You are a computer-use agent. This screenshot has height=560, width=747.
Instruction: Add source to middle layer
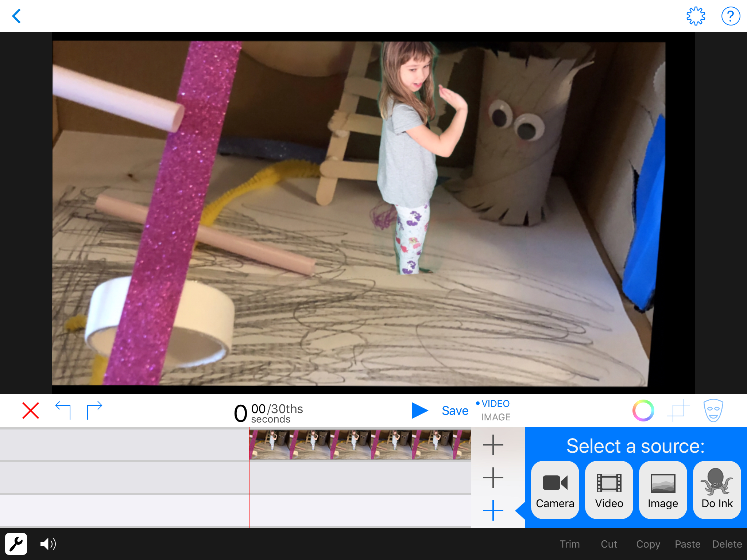(493, 478)
